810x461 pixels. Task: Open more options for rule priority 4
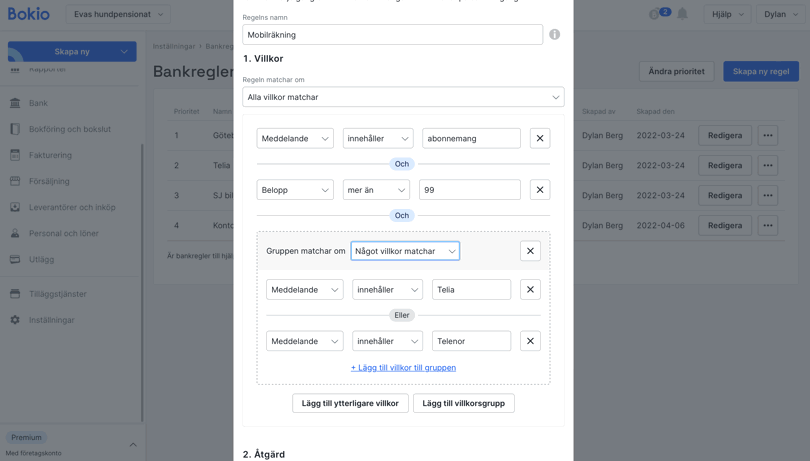pos(768,225)
